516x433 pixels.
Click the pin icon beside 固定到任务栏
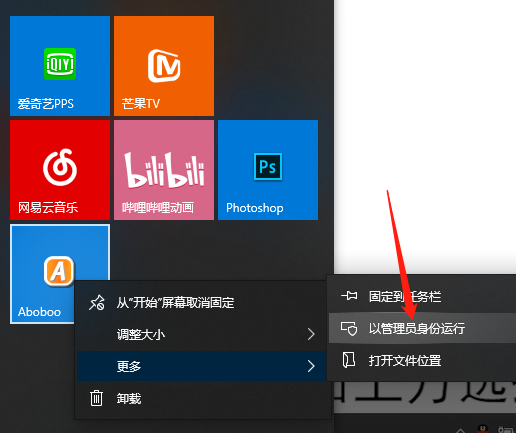pos(349,296)
